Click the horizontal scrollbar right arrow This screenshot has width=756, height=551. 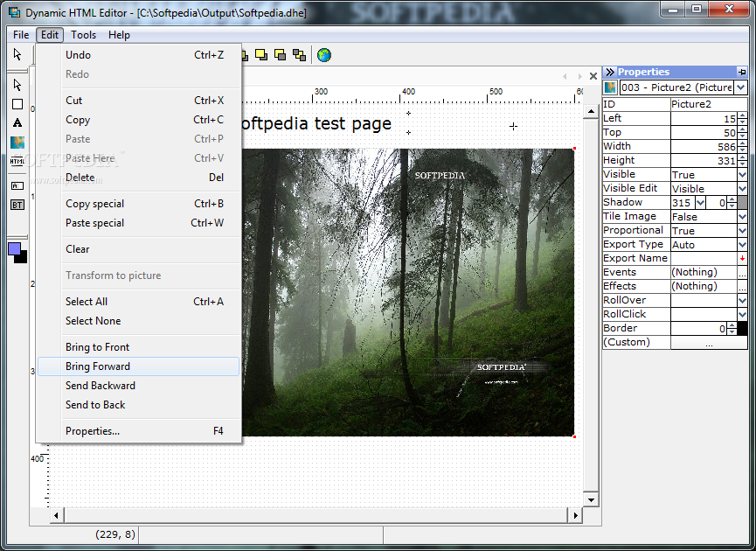[575, 515]
